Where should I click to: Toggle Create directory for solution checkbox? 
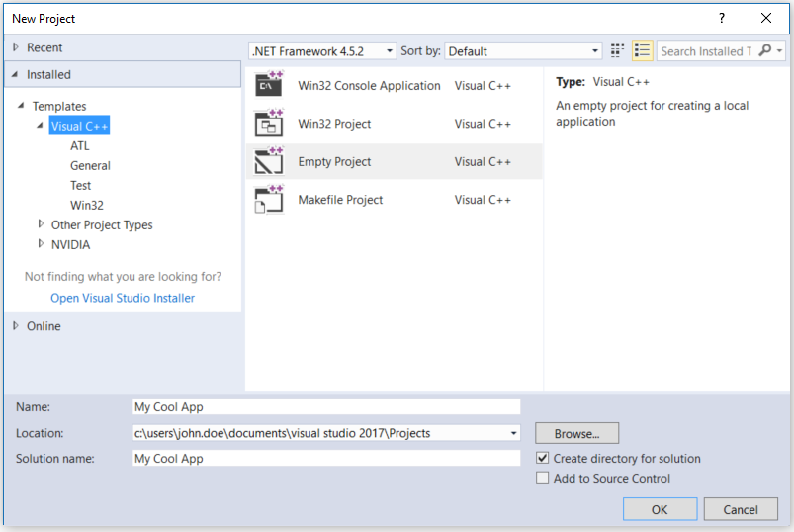[542, 458]
